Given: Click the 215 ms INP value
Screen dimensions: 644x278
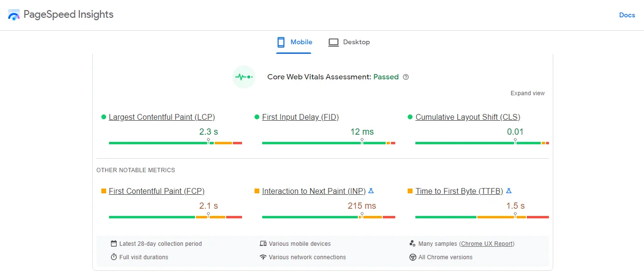Looking at the screenshot, I should (x=362, y=206).
